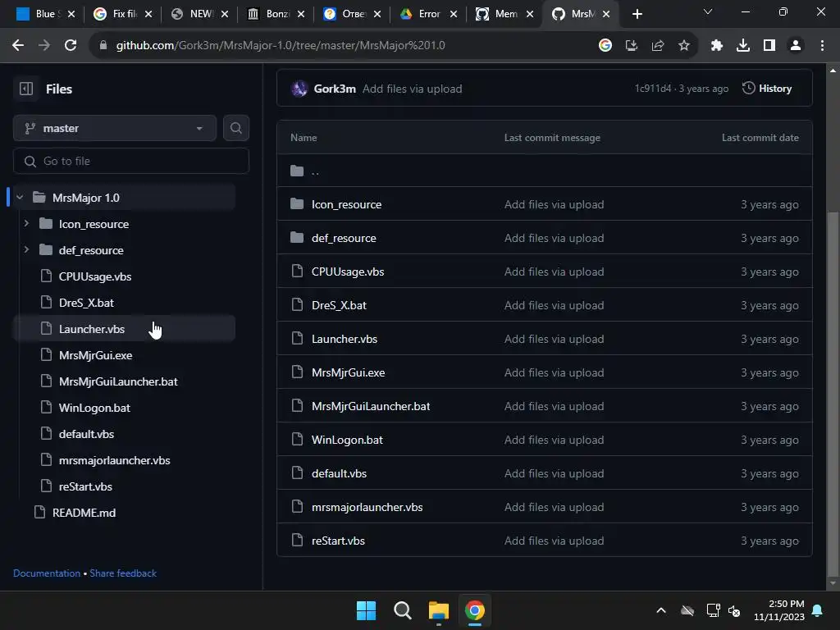Switch to the NEW tab

click(199, 14)
